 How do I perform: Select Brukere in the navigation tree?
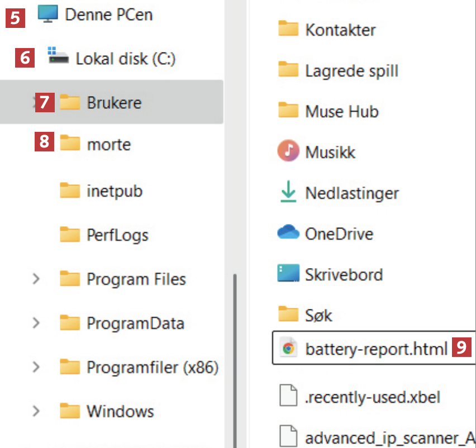point(114,102)
